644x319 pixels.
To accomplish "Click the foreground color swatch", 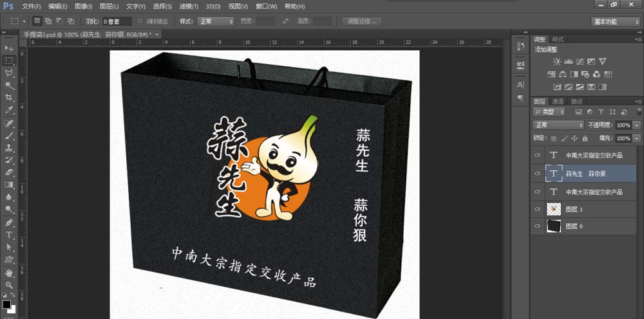I will (6, 304).
